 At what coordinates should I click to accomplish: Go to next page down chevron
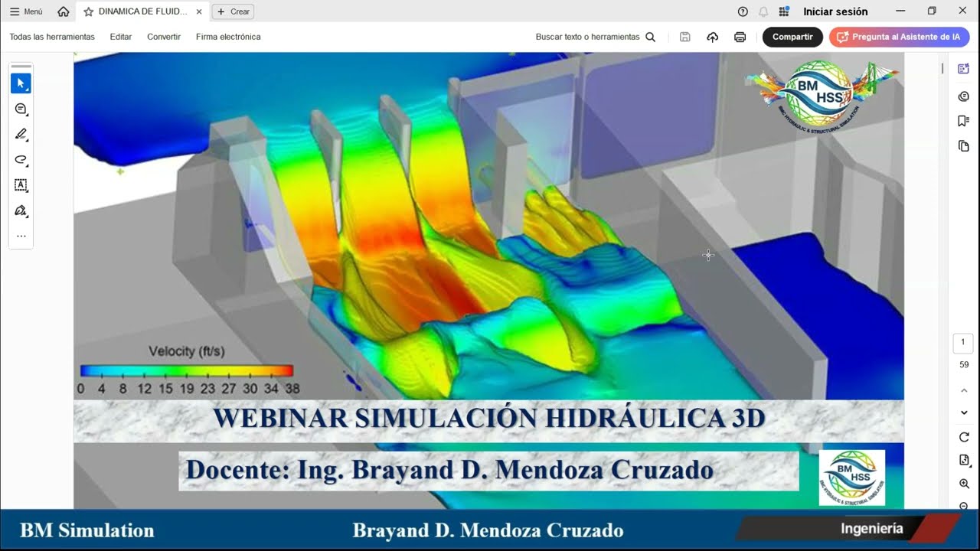964,412
